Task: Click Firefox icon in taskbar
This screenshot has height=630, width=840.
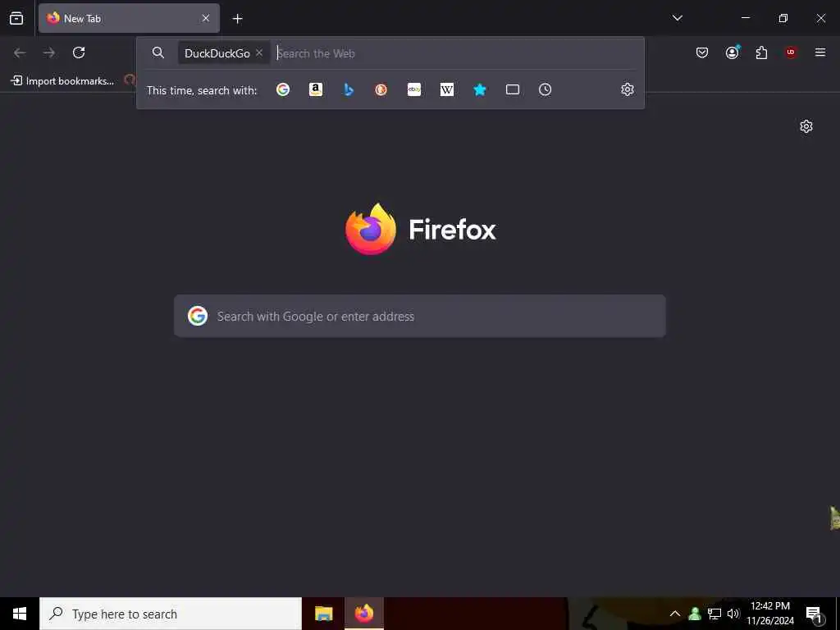Action: 364,614
